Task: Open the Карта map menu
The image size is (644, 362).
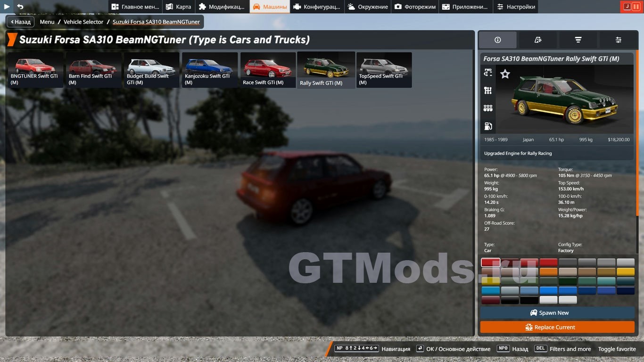Action: tap(179, 7)
